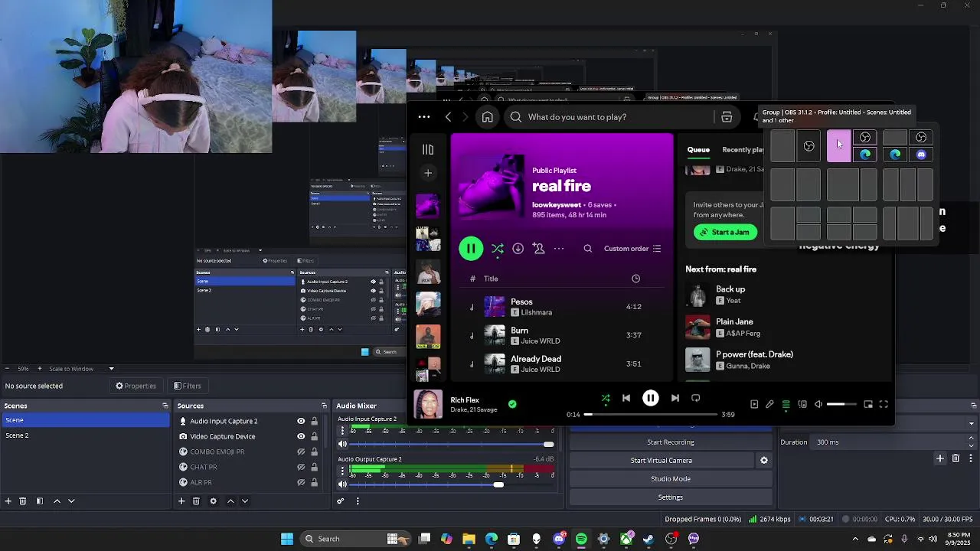Add a new source in OBS
The height and width of the screenshot is (551, 980).
pos(181,501)
